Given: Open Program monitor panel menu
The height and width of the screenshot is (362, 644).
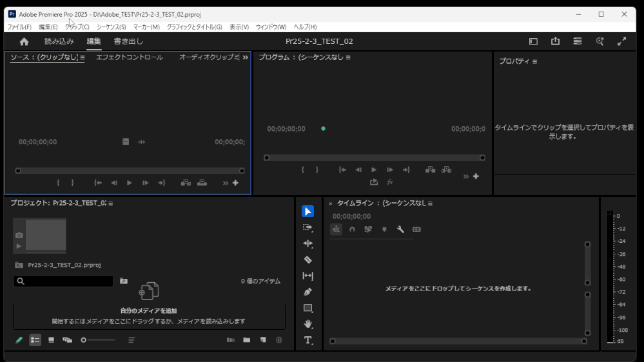Looking at the screenshot, I should pos(348,57).
